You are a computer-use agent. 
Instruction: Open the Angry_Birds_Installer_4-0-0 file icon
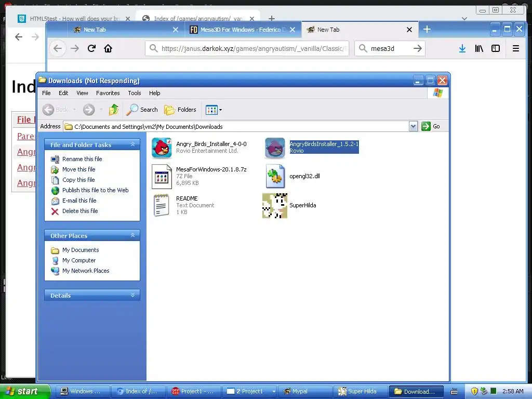162,148
